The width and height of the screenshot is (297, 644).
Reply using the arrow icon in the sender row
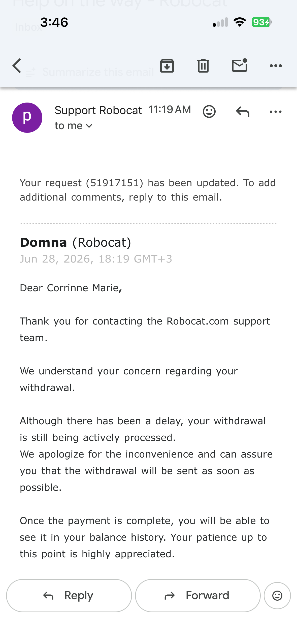coord(243,112)
